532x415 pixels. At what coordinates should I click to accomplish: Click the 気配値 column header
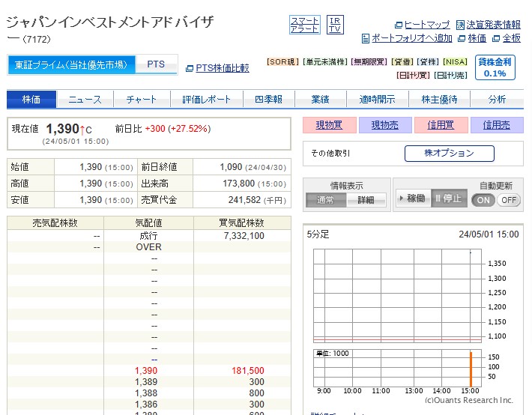(x=148, y=223)
